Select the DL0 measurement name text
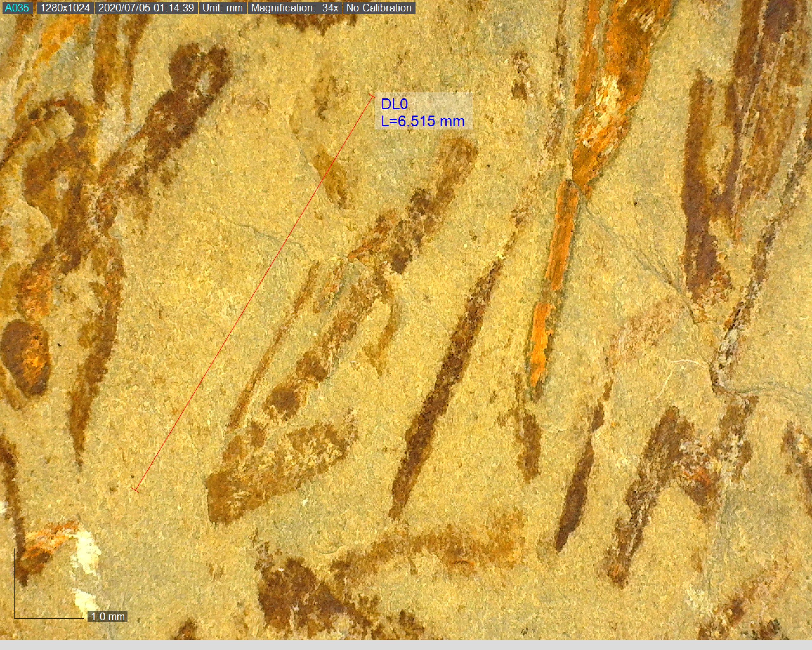Image resolution: width=812 pixels, height=650 pixels. pyautogui.click(x=394, y=104)
